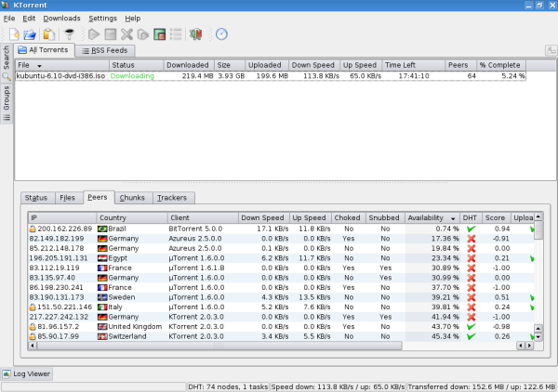Viewport: 558px width, 392px height.
Task: Click the Brazil flag icon
Action: coord(102,229)
